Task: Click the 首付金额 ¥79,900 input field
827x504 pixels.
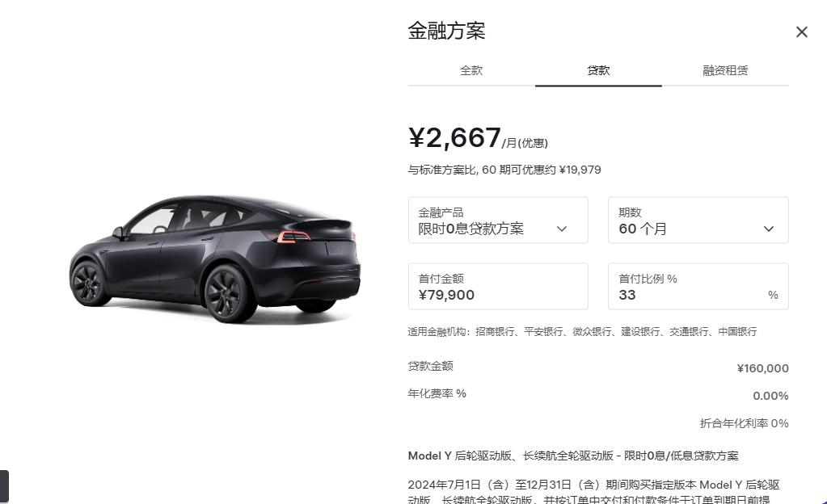Action: tap(498, 286)
